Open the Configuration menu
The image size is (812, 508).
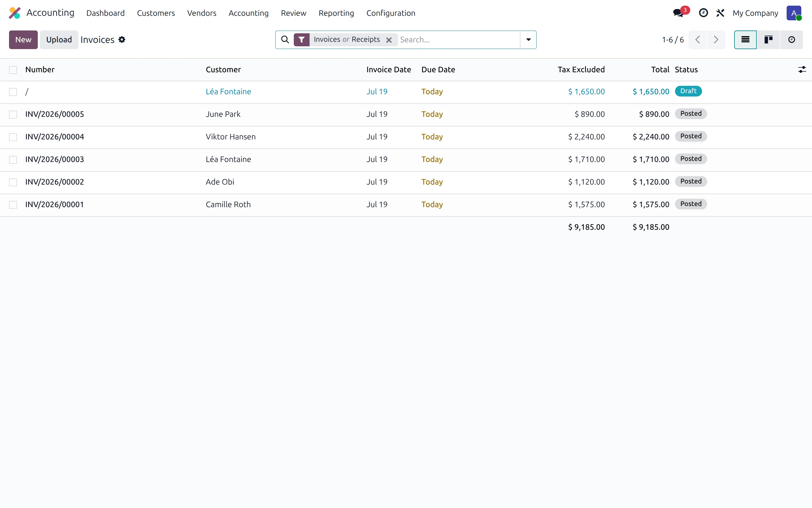(x=390, y=13)
